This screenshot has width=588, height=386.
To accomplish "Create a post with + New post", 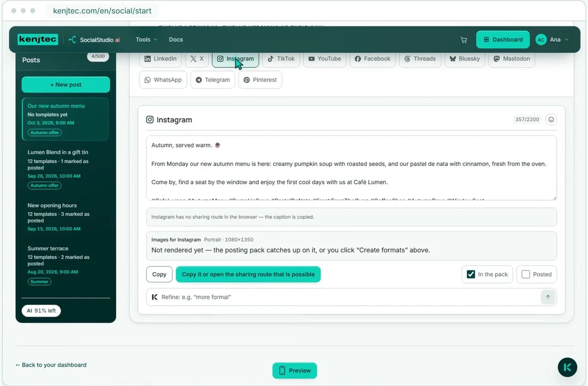I will [x=66, y=85].
